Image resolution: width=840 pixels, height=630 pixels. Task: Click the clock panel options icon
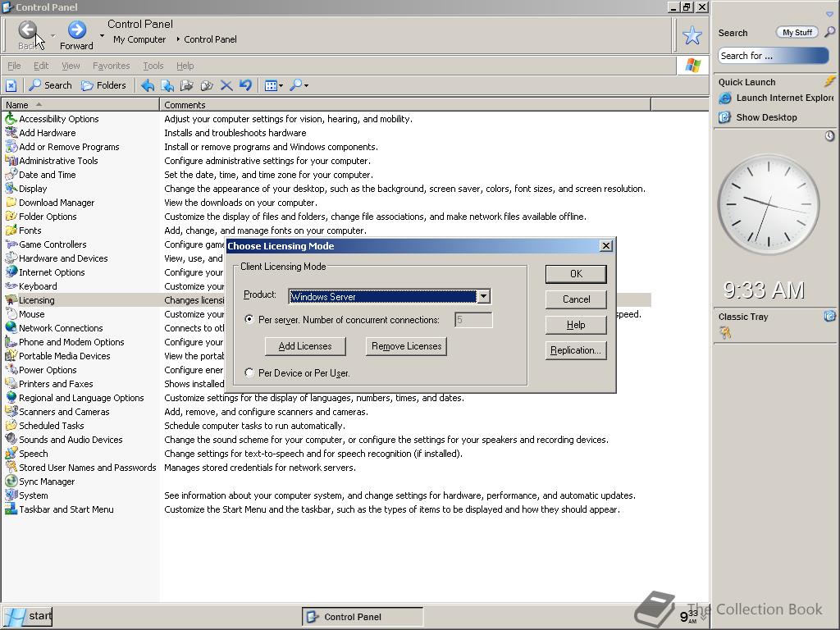pyautogui.click(x=829, y=136)
